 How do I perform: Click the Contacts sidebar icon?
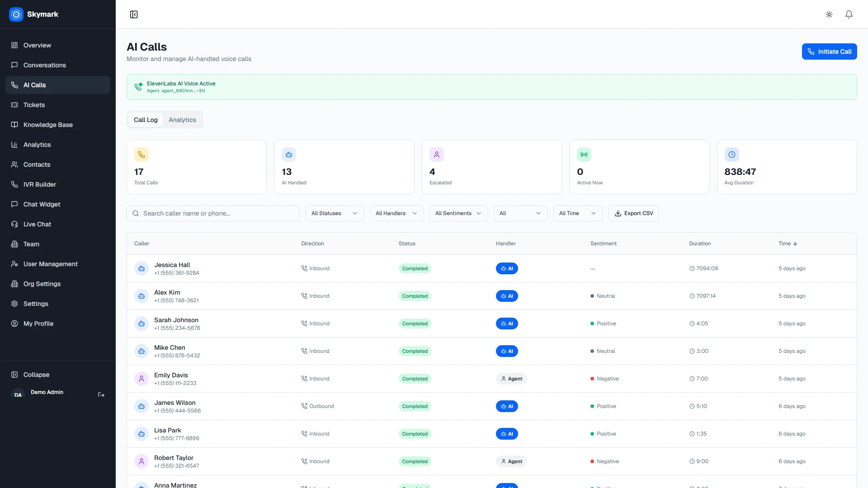[14, 164]
